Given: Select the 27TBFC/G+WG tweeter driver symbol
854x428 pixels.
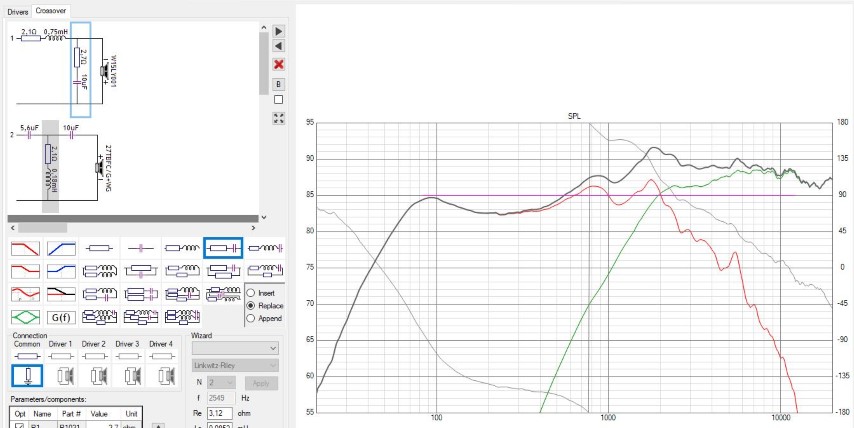Looking at the screenshot, I should pos(101,167).
